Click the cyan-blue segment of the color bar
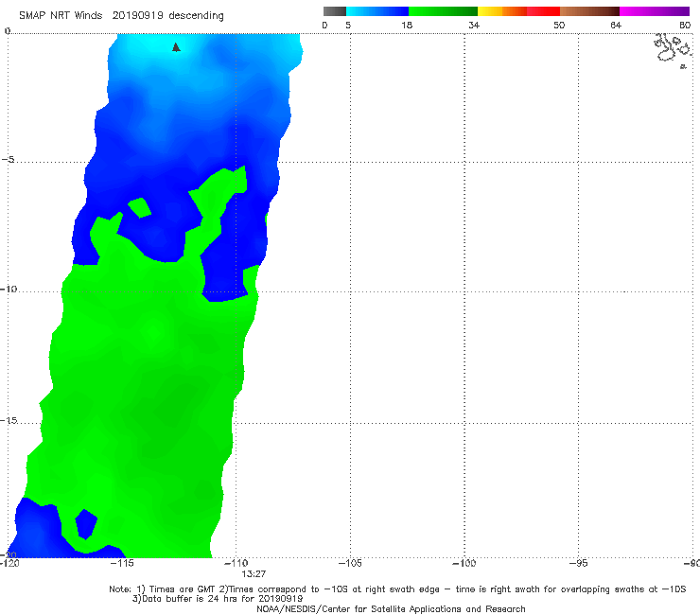The image size is (700, 615). click(377, 11)
